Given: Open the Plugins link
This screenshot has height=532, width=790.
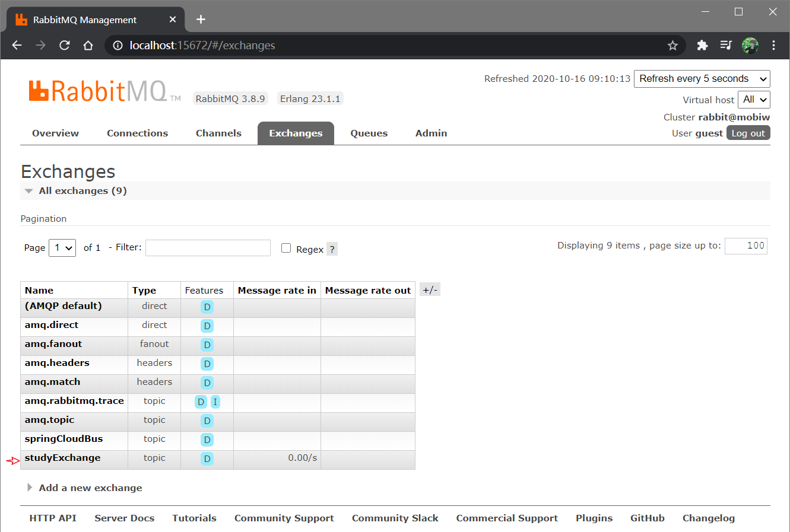Looking at the screenshot, I should (594, 518).
